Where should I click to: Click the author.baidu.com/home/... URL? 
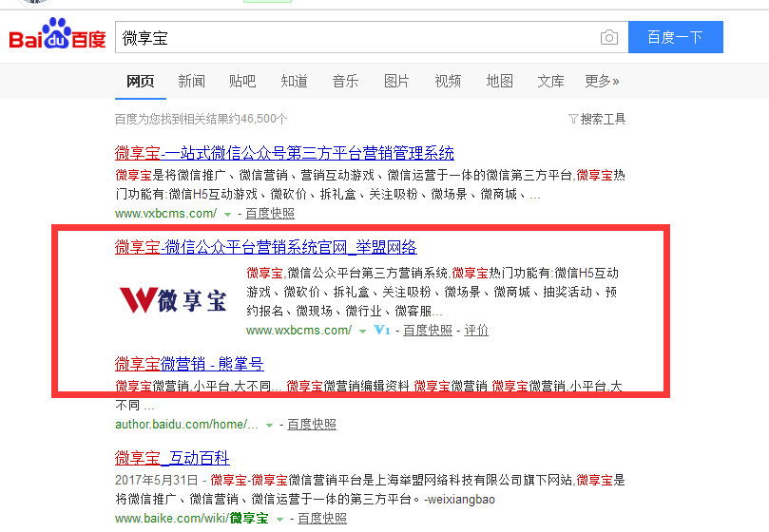click(186, 424)
